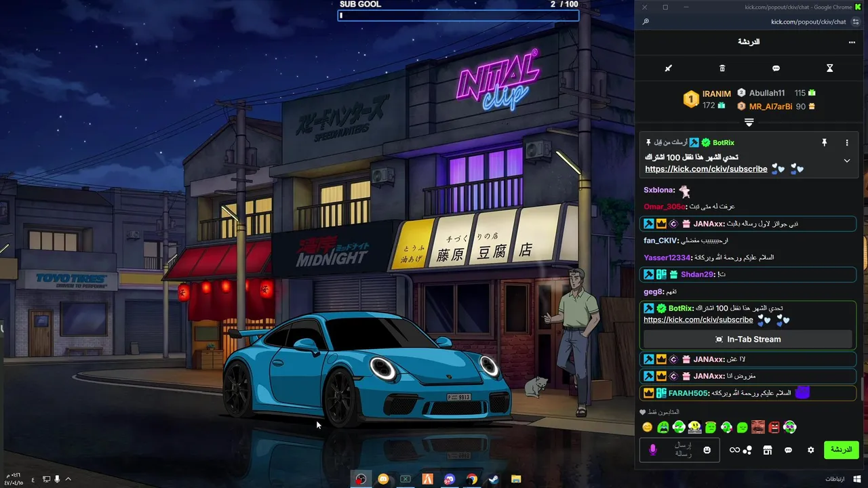
Task: Click username Shdan29 in chat
Action: pos(697,274)
